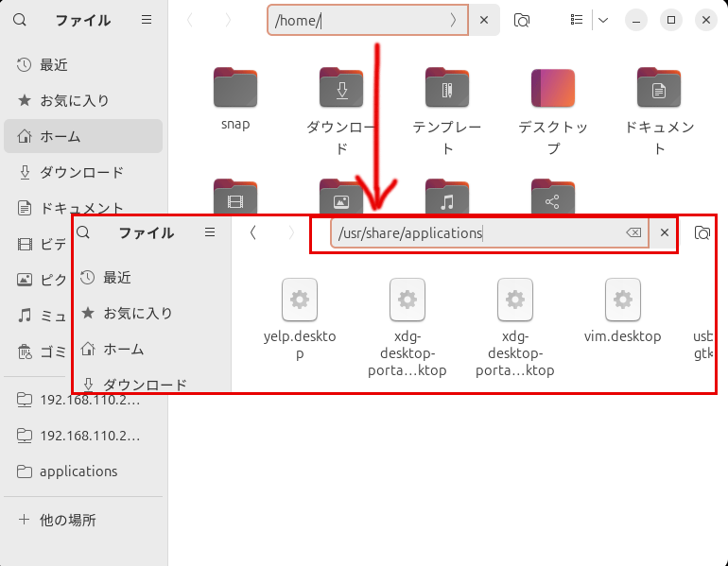Open the ダウンロード folder icon in the grid
The image size is (728, 566).
coord(341,89)
